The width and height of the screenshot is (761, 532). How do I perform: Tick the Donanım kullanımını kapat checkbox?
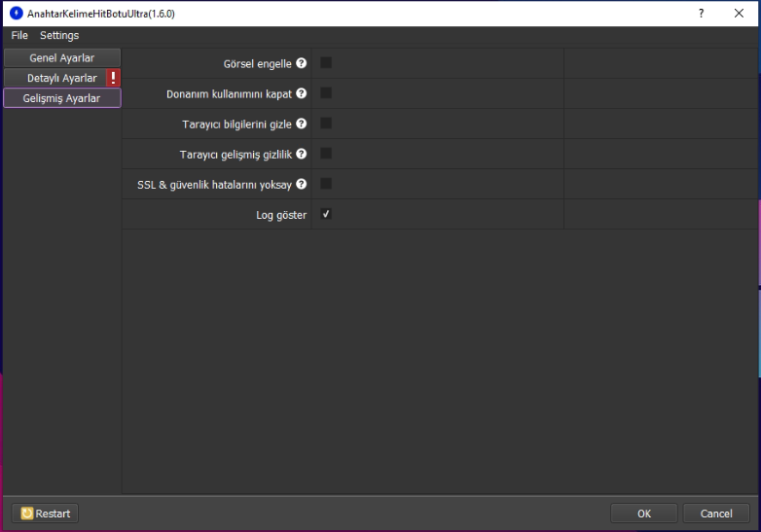click(x=326, y=93)
